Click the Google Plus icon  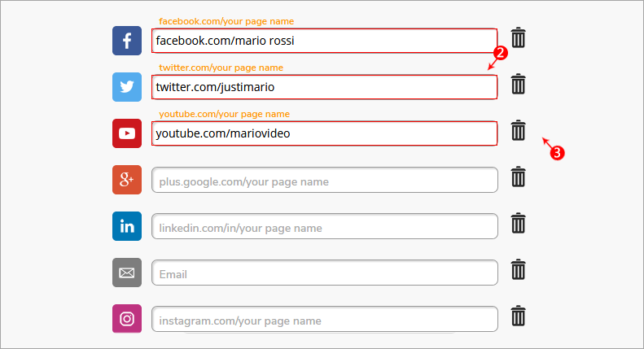click(127, 180)
